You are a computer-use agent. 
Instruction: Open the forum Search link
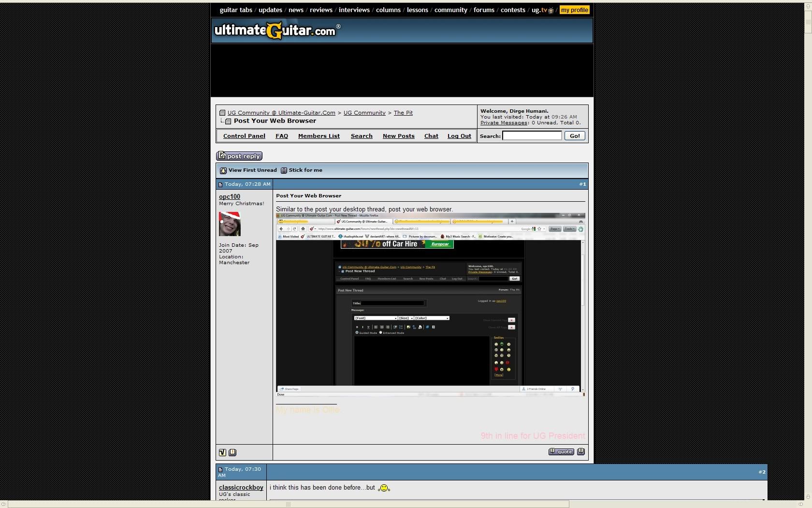click(362, 136)
